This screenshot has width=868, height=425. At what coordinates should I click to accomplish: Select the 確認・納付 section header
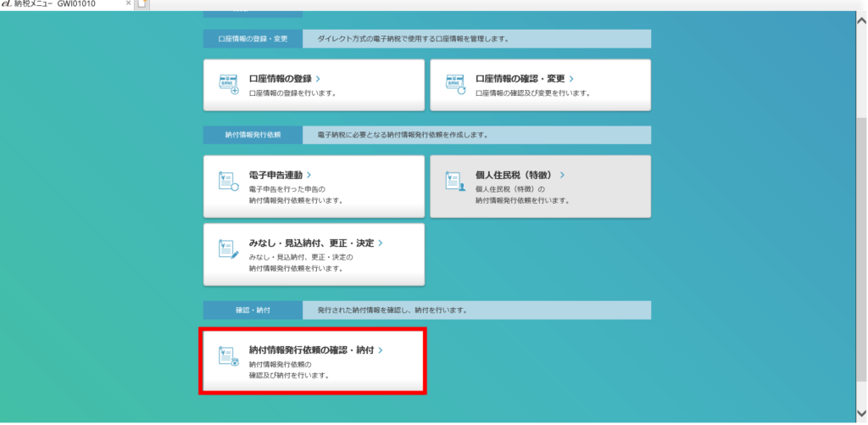click(x=251, y=310)
